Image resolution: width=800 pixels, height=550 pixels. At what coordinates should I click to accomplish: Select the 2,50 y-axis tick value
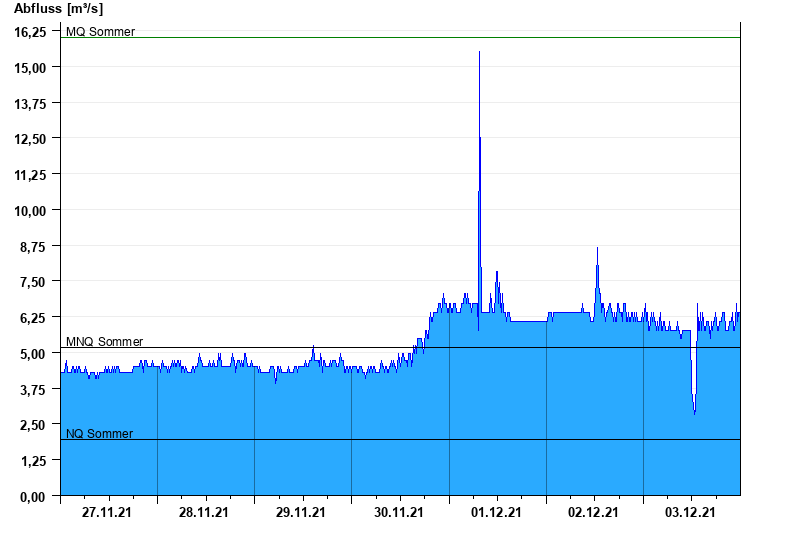(32, 425)
